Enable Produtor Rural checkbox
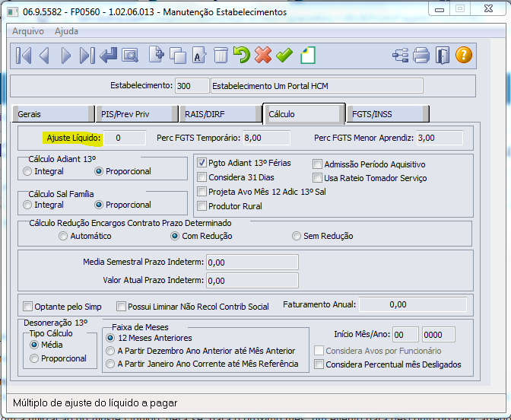Image resolution: width=511 pixels, height=420 pixels. 202,205
